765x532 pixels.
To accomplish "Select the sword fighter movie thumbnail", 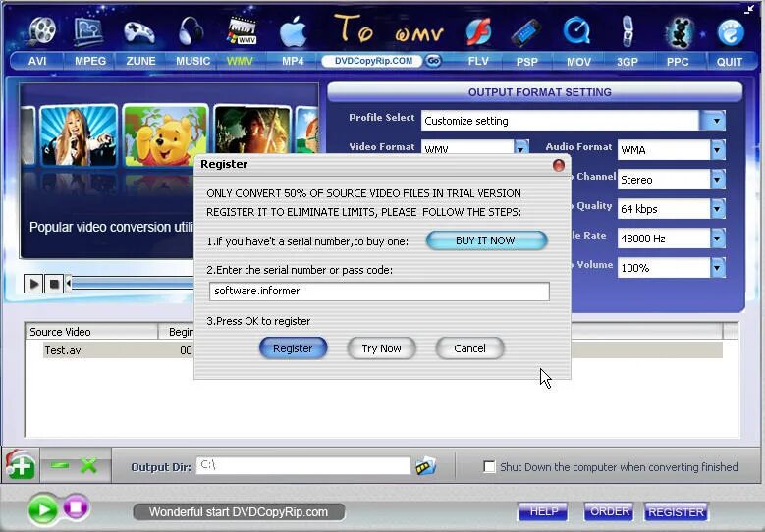I will click(252, 132).
